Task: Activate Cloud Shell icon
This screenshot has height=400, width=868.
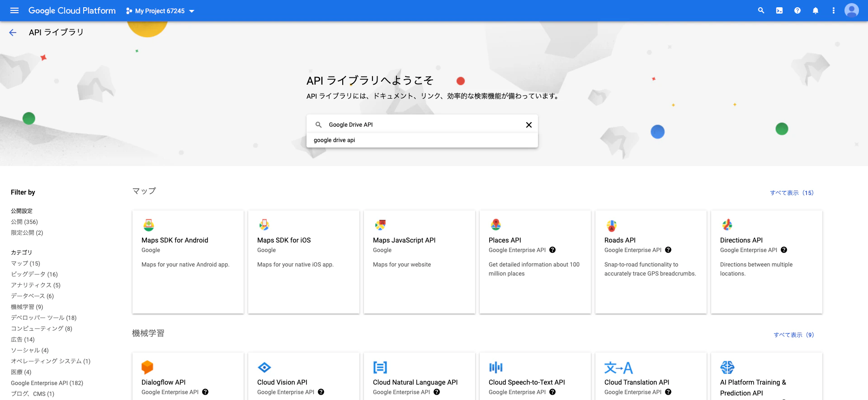Action: tap(779, 10)
